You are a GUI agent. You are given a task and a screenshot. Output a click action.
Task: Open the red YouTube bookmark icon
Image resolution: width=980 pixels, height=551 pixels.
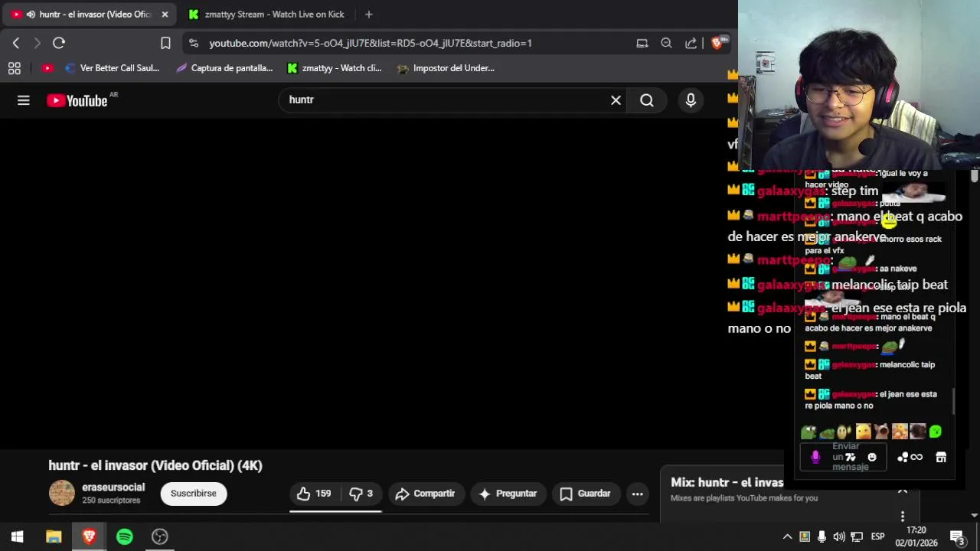47,68
